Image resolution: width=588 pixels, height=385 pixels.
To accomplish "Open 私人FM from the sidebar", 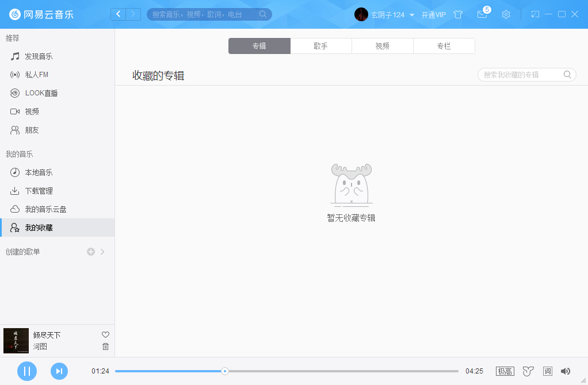I will (x=41, y=74).
